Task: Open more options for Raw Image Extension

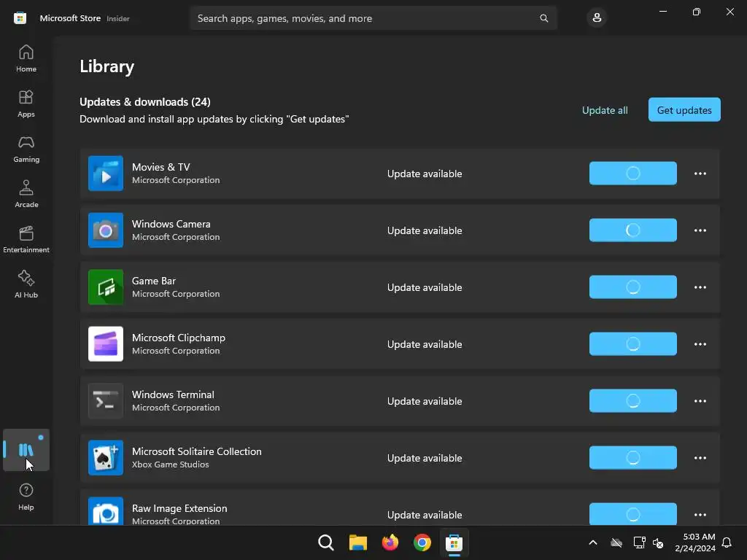Action: coord(700,515)
